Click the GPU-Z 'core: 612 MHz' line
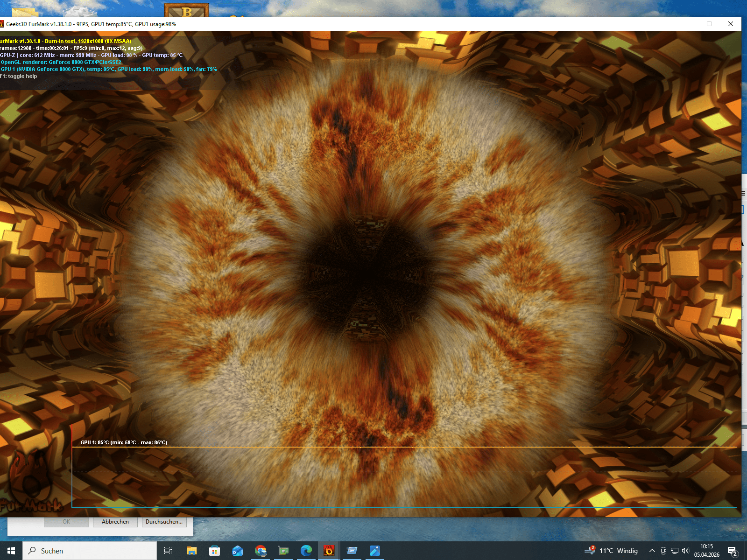Image resolution: width=747 pixels, height=560 pixels. click(x=92, y=55)
